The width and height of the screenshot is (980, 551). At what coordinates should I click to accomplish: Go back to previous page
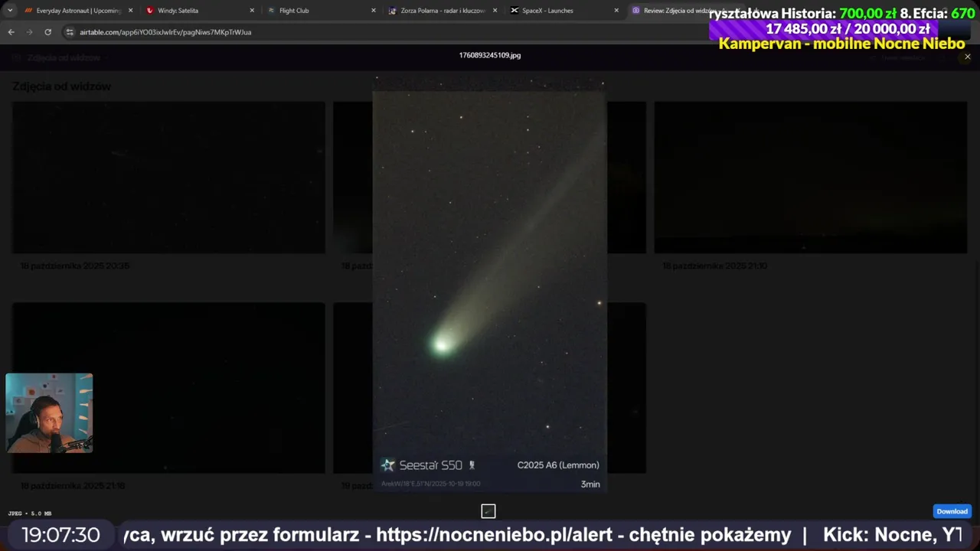pos(11,32)
